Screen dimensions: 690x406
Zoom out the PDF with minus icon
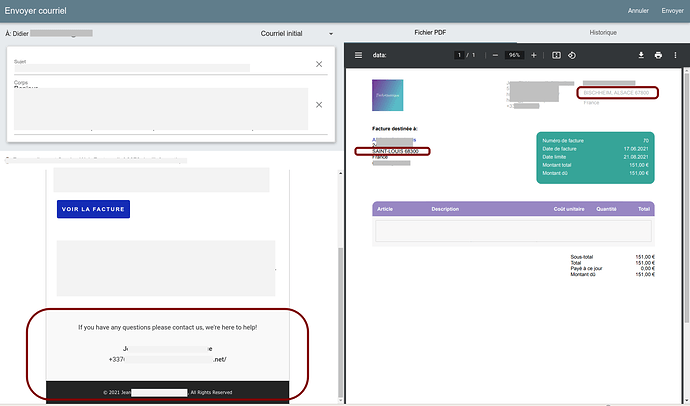495,55
